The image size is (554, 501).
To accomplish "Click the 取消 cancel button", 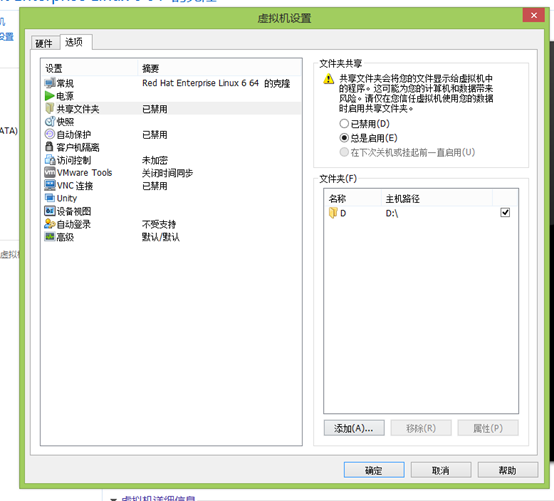I will (x=441, y=470).
